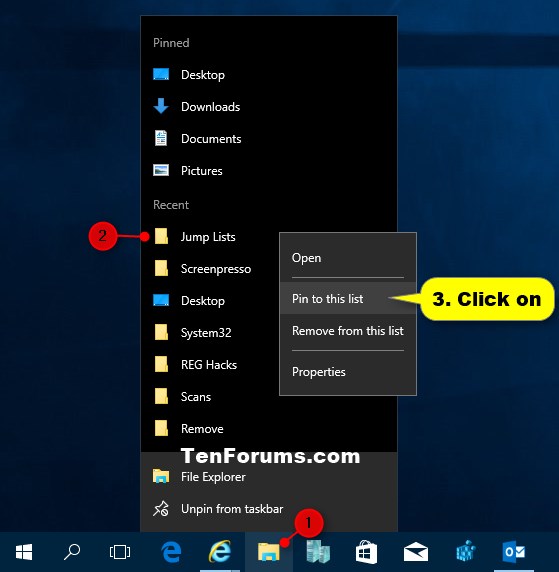The image size is (559, 572).
Task: Choose Remove from this list
Action: point(348,331)
